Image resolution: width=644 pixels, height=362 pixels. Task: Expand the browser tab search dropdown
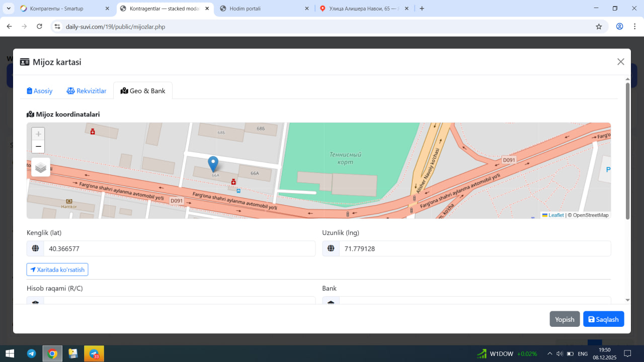point(9,9)
